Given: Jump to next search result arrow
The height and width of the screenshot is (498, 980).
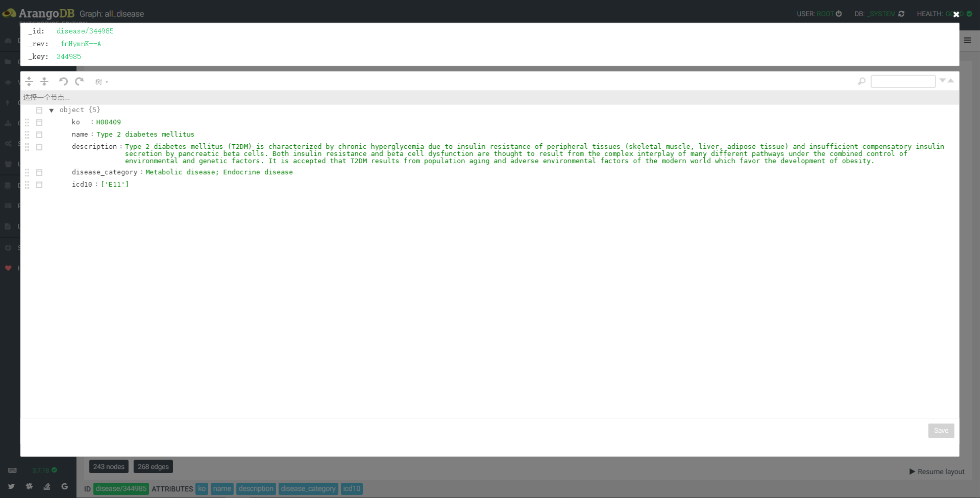Looking at the screenshot, I should coord(942,80).
